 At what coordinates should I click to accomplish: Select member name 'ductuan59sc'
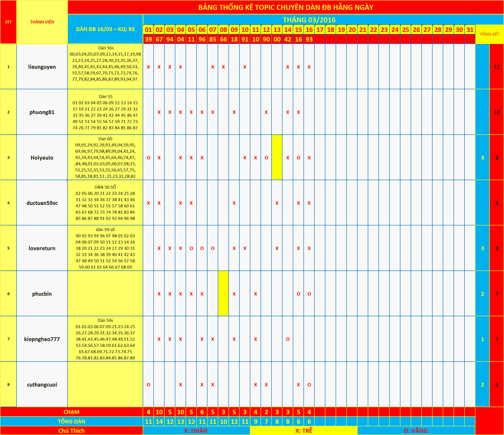click(x=42, y=203)
